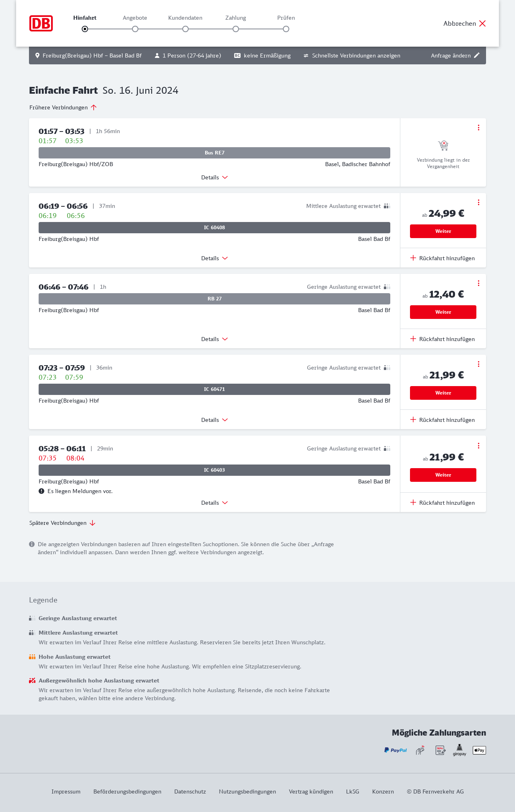Click the pencil icon beside Anfrage ändern
Viewport: 515px width, 812px height.
coord(477,56)
